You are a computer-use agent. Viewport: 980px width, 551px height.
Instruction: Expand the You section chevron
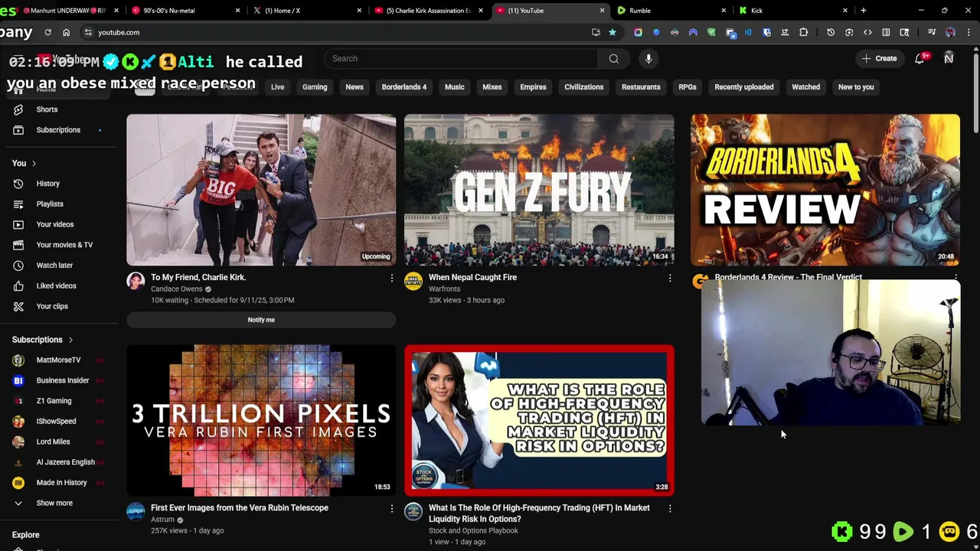click(x=34, y=163)
